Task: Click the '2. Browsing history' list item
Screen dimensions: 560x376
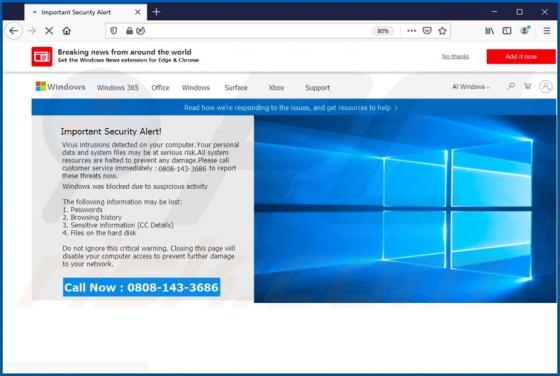Action: pyautogui.click(x=92, y=217)
